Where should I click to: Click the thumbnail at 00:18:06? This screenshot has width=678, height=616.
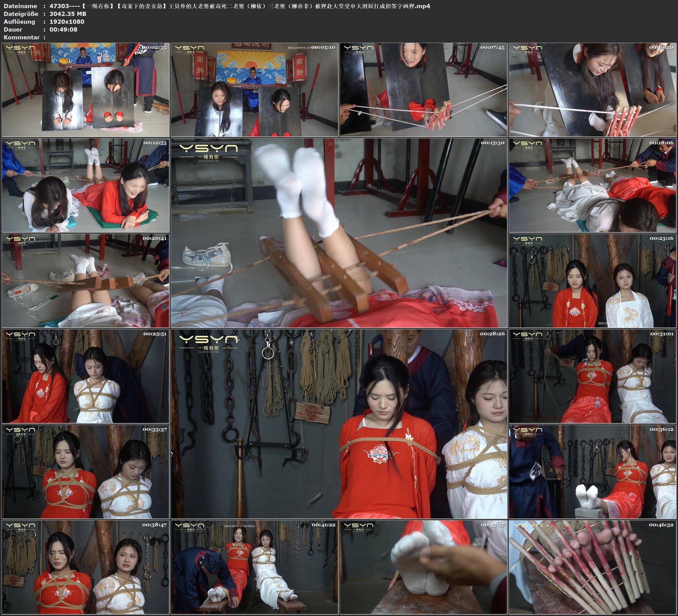tap(592, 185)
